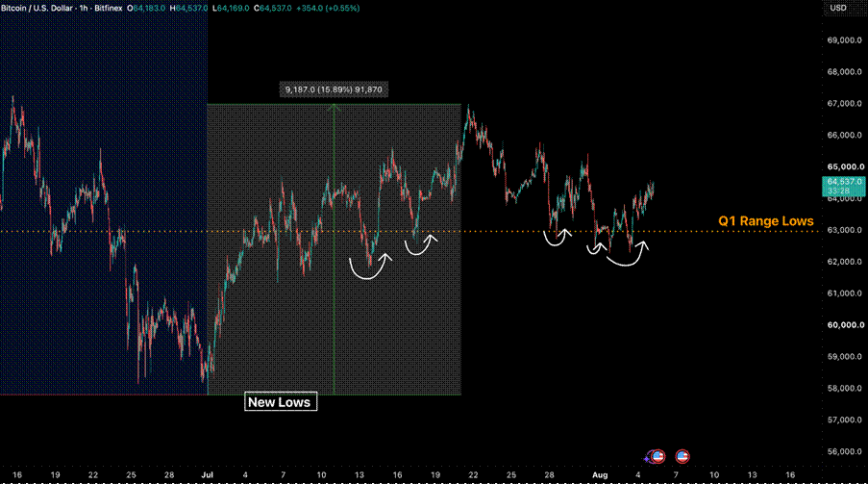Select the Q1 Range Lows text label
The image size is (868, 484).
coord(765,221)
